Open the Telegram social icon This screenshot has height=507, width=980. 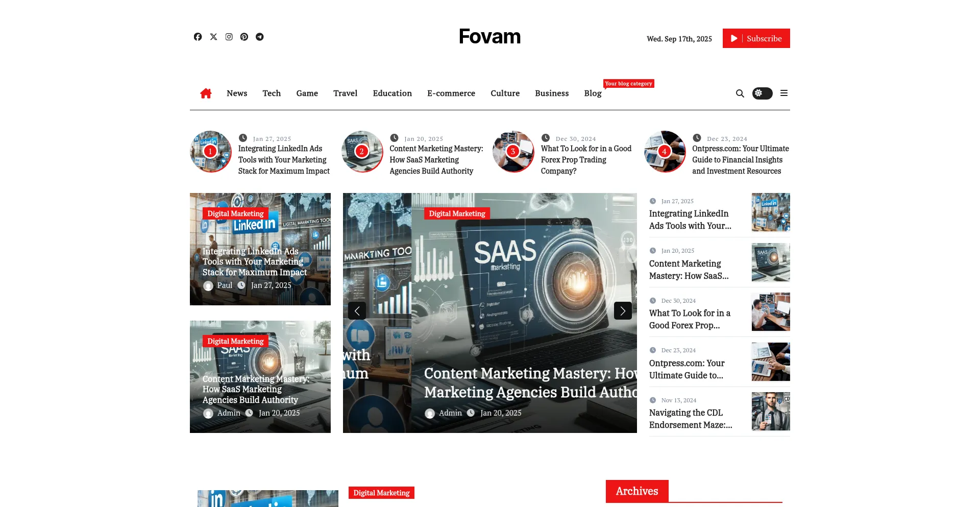(x=260, y=37)
